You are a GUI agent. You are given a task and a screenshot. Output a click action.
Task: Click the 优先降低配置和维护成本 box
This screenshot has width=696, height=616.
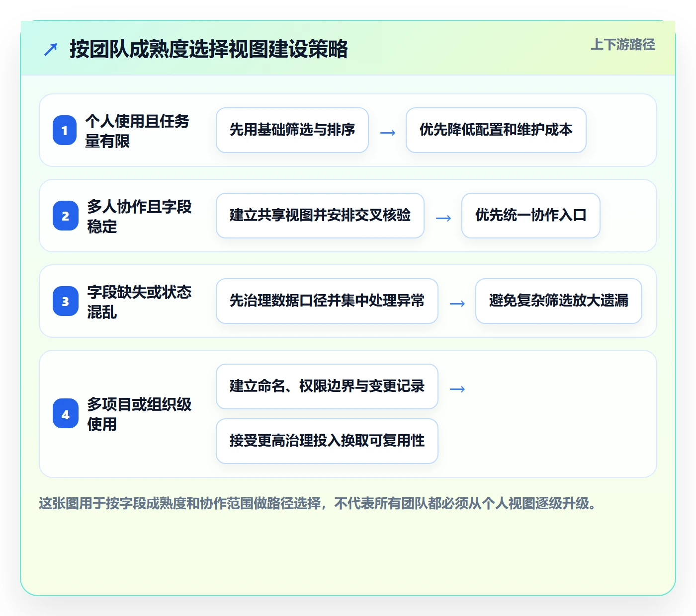pyautogui.click(x=496, y=130)
